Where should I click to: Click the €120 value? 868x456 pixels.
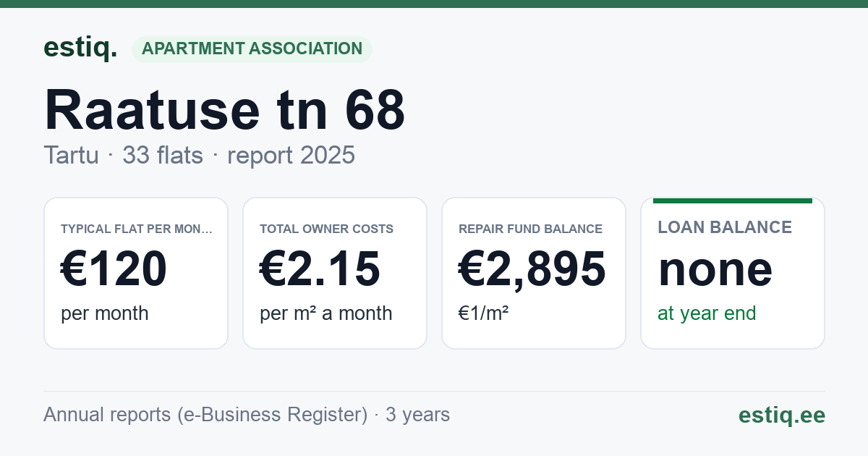(114, 269)
